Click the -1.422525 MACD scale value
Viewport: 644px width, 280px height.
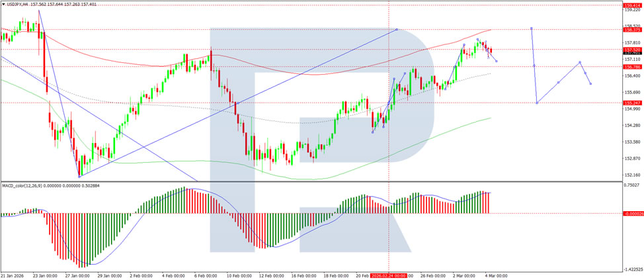[632, 269]
